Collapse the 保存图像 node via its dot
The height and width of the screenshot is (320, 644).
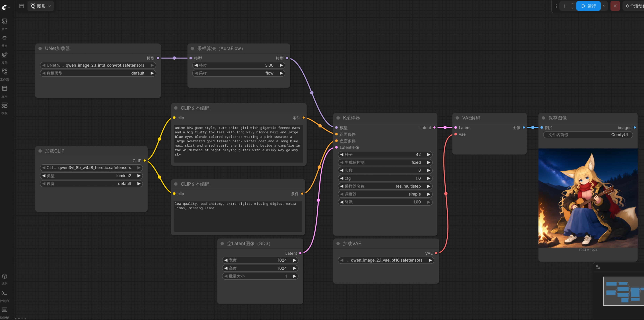tap(543, 118)
